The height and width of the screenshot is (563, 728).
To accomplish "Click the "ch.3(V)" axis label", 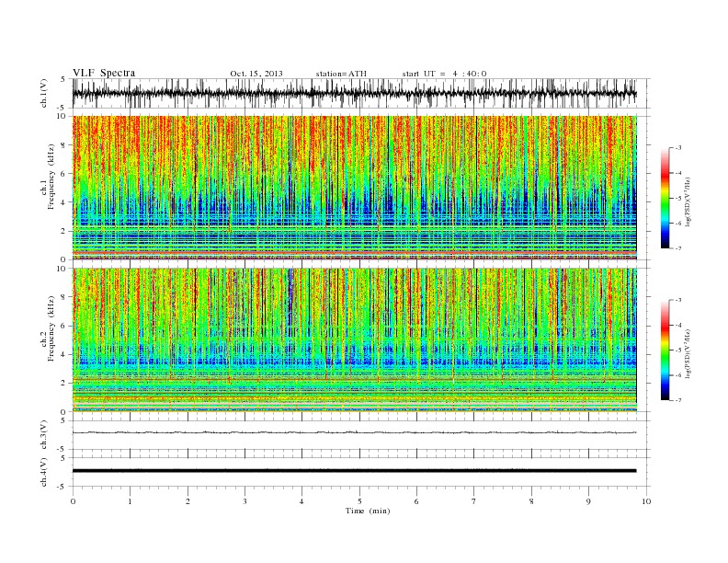I will 44,435.
